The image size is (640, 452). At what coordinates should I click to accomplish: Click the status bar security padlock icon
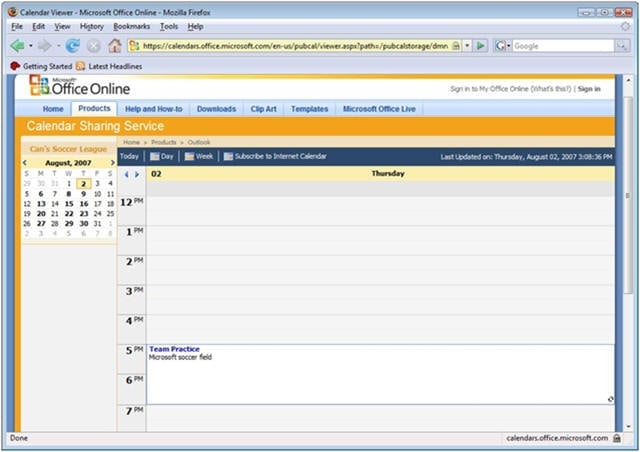617,438
